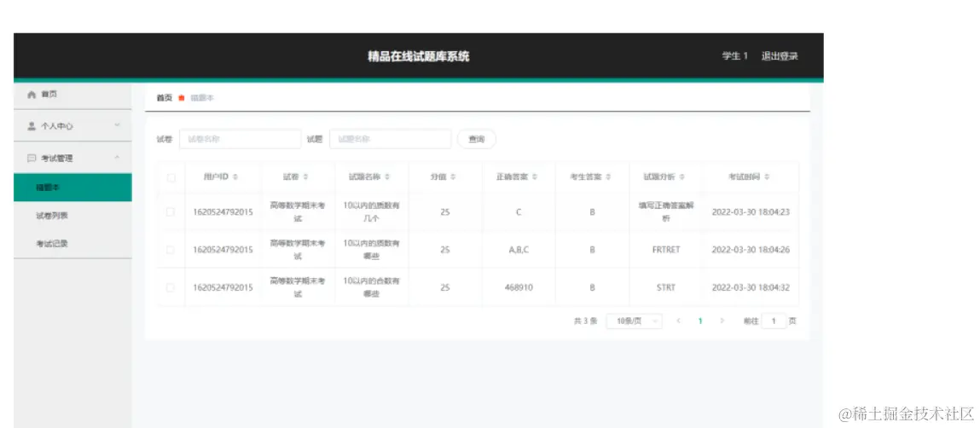Viewport: 980px width, 428px height.
Task: Check the row with analysis FRTRET
Action: pos(171,249)
